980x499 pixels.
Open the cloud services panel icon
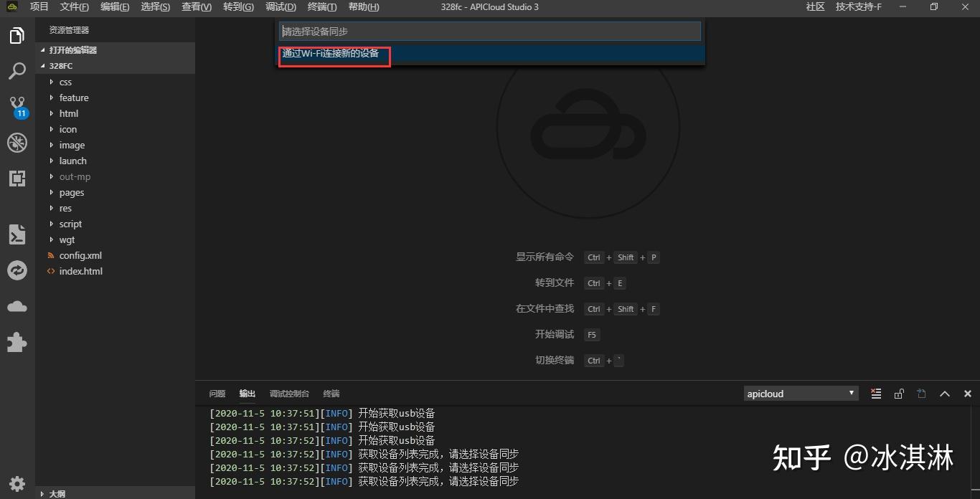click(x=17, y=306)
